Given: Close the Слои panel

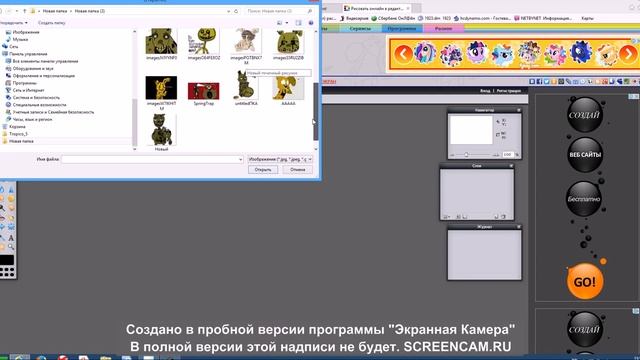Looking at the screenshot, I should coord(511,166).
